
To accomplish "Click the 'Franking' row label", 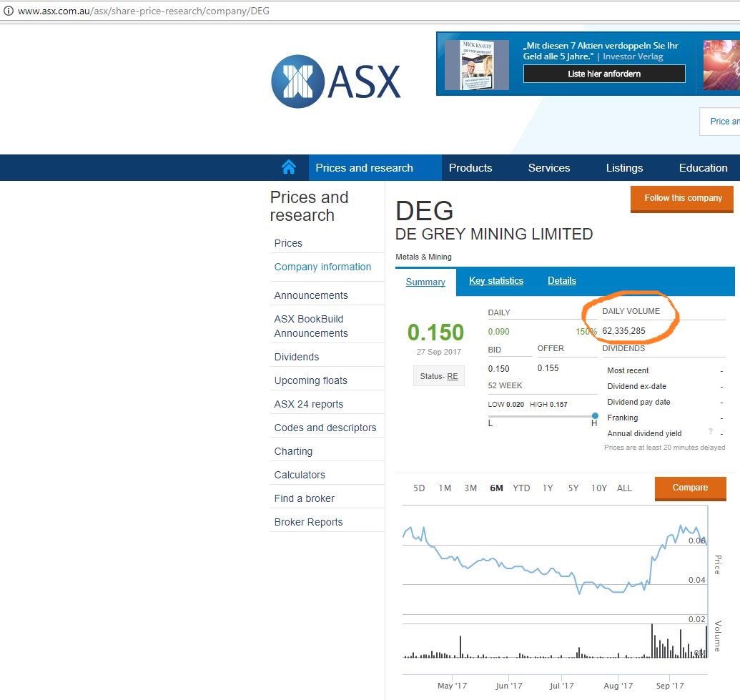I will pos(623,418).
